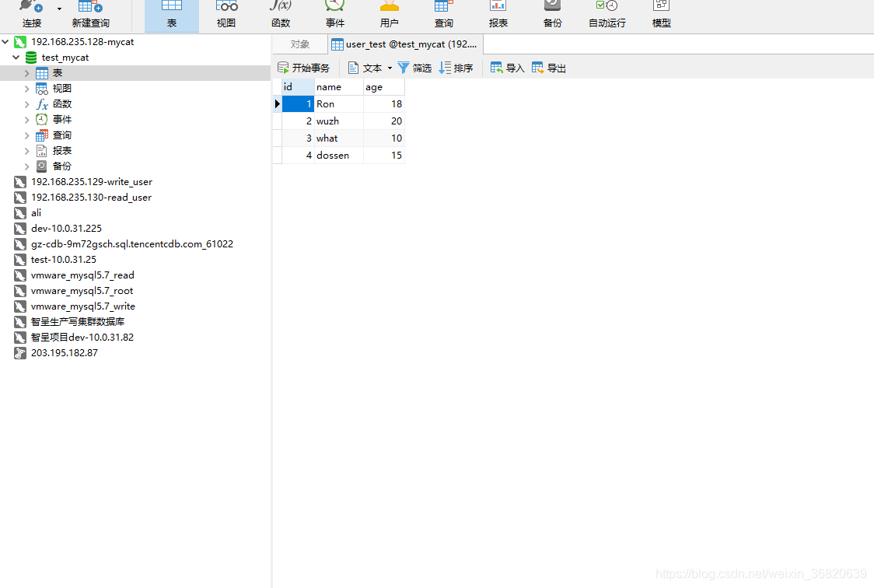Select the vmware_mysql5.7_write connection
Viewport: 874px width, 588px height.
tap(83, 306)
